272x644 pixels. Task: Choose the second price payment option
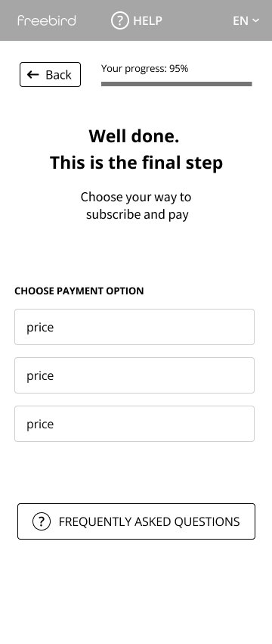[134, 375]
